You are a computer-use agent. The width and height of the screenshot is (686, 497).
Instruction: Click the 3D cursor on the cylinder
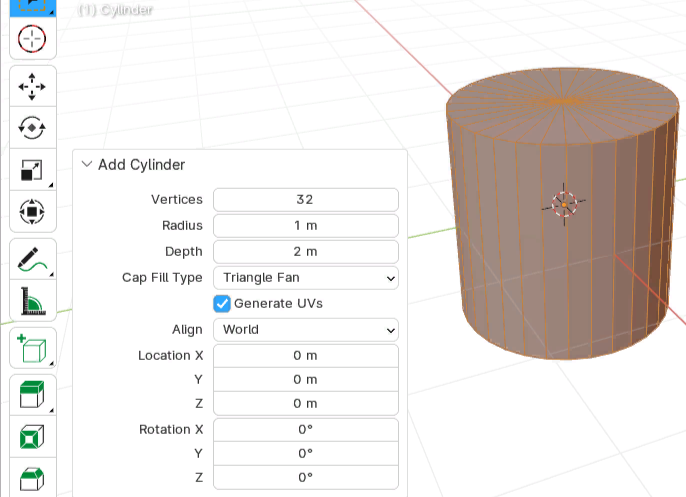tap(564, 204)
